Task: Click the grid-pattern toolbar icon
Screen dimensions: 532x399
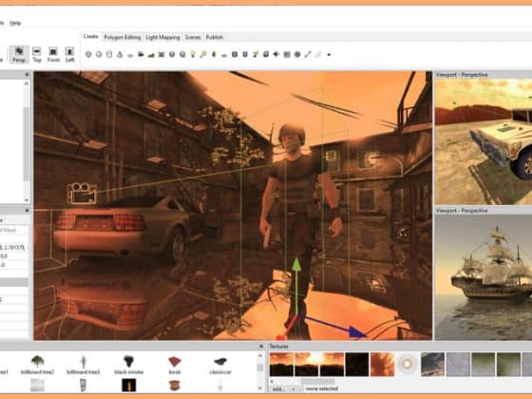Action: coord(287,54)
